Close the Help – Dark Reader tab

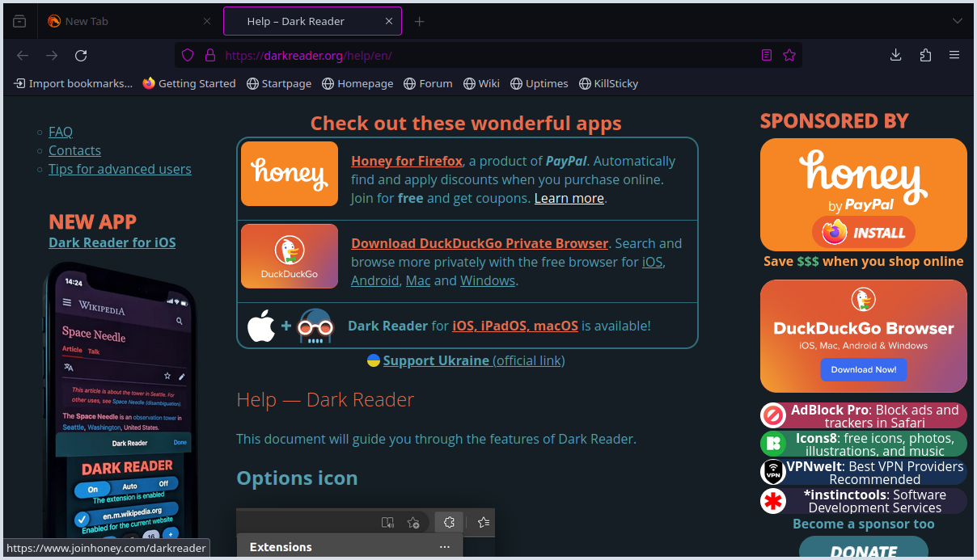[389, 22]
